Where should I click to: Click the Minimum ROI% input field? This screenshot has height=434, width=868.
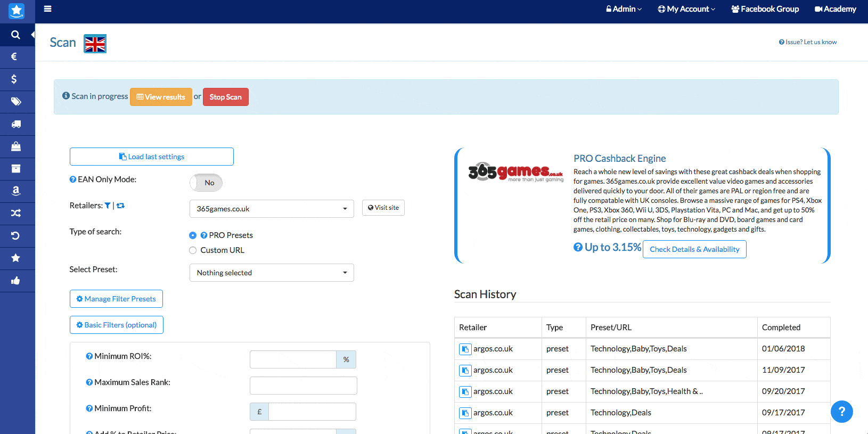click(293, 359)
